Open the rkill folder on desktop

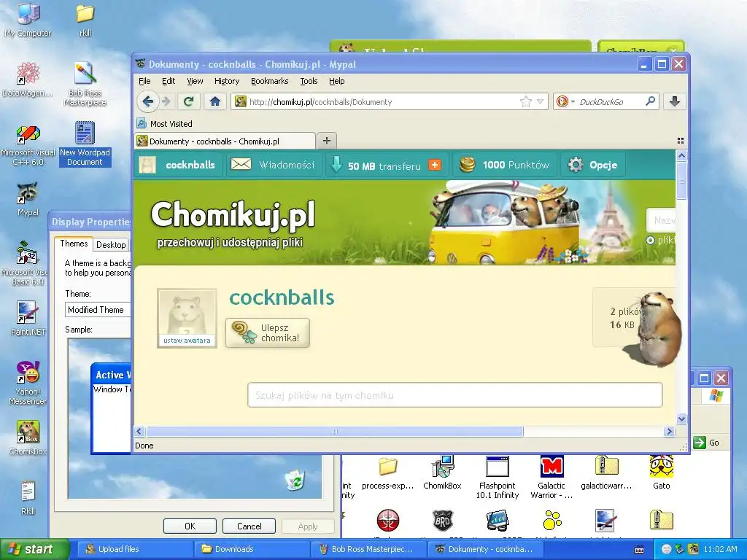pos(85,20)
